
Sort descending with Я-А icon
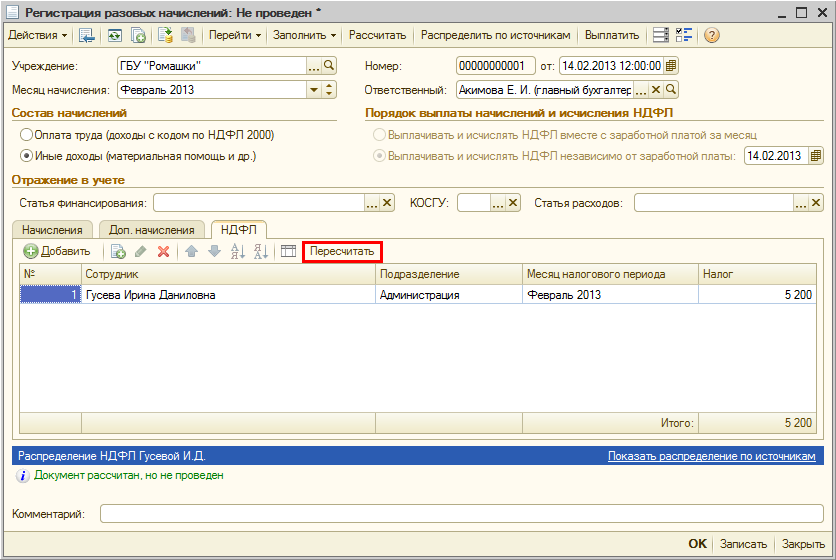261,251
